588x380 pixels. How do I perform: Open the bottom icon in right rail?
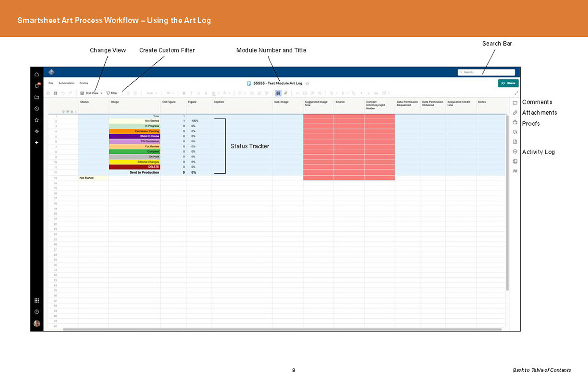pos(515,171)
